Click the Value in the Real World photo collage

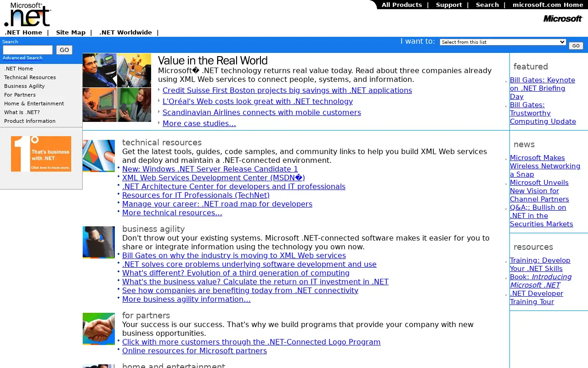click(x=117, y=87)
